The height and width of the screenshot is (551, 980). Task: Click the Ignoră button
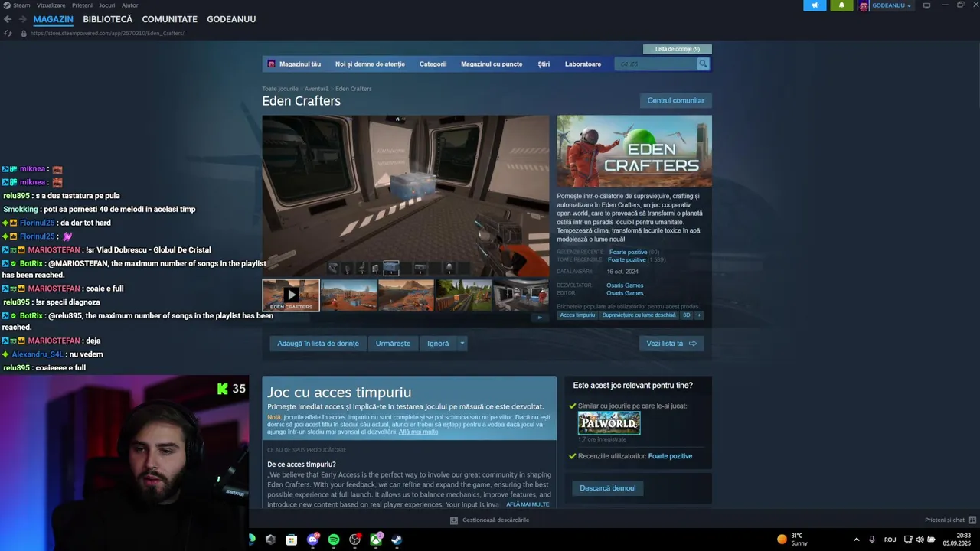coord(438,344)
